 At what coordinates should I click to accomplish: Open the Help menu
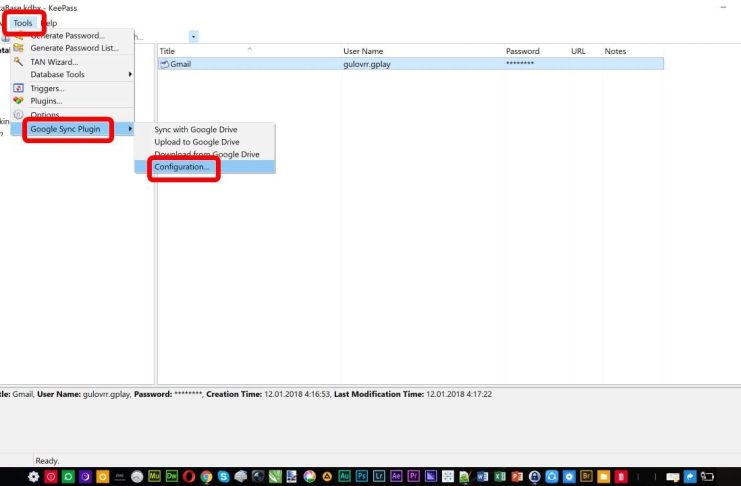(x=50, y=23)
